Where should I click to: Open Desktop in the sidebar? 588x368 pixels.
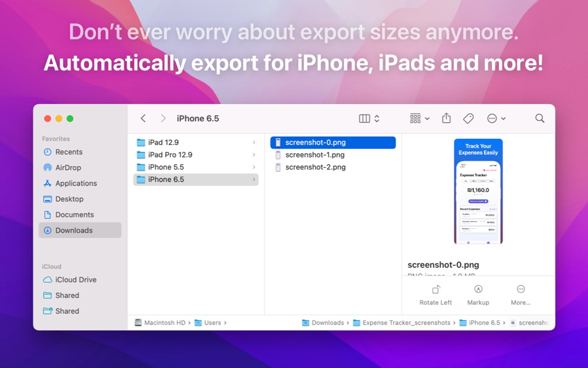coord(79,199)
